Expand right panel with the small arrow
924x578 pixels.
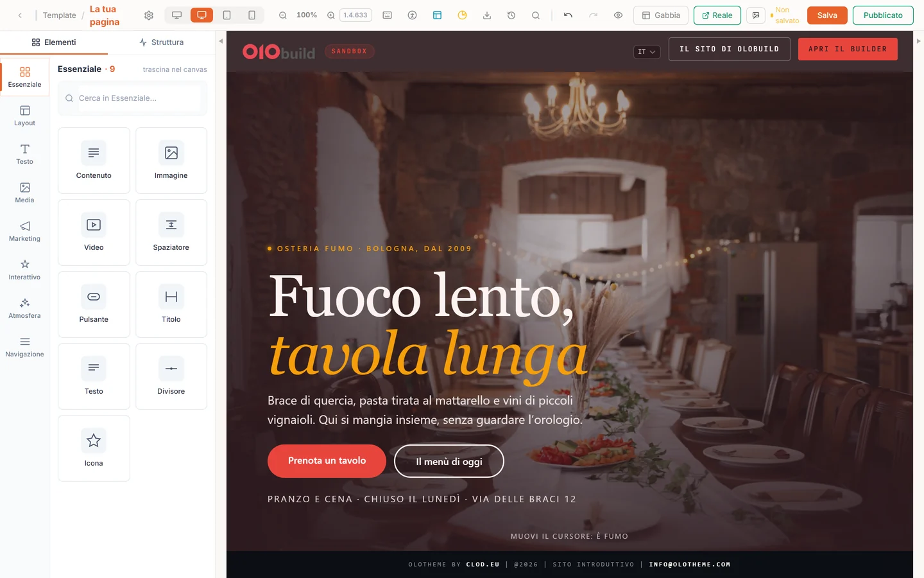918,41
